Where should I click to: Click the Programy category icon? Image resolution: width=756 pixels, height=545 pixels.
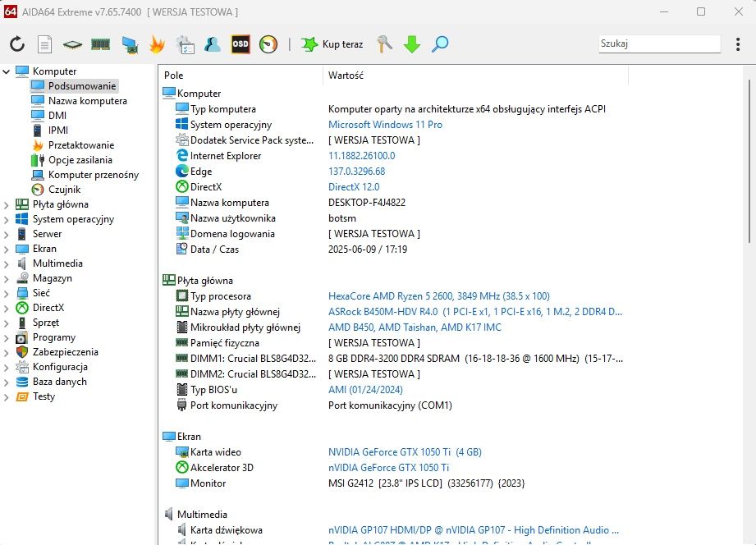tap(22, 337)
